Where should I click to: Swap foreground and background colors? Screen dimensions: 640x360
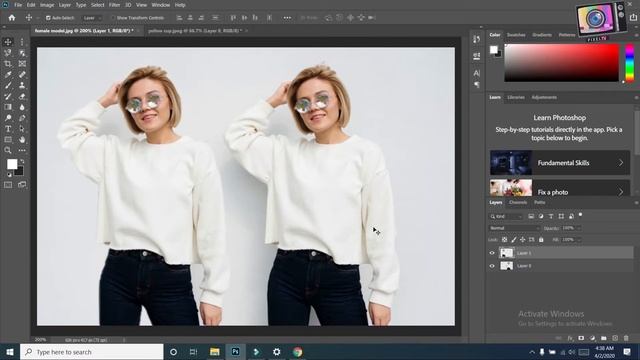coord(22,161)
